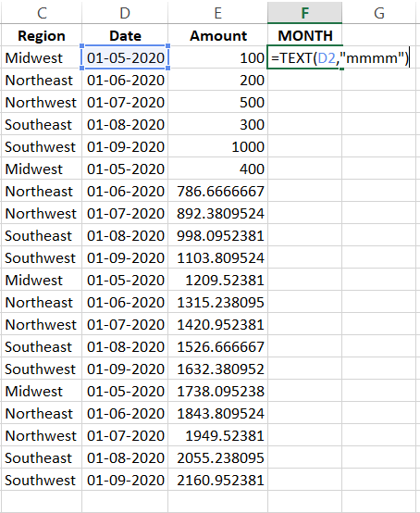Select the amount cell 1420.952381
This screenshot has height=513, width=420.
pos(217,324)
